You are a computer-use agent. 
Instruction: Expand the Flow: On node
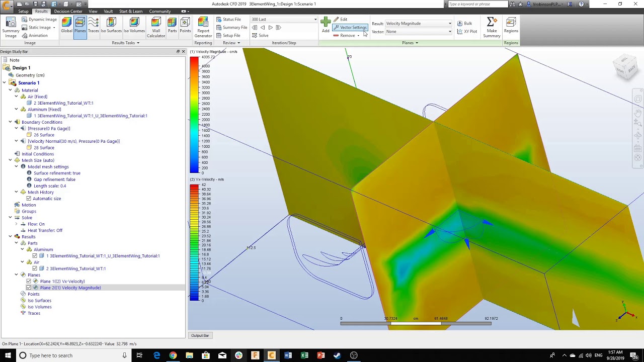[x=16, y=224]
